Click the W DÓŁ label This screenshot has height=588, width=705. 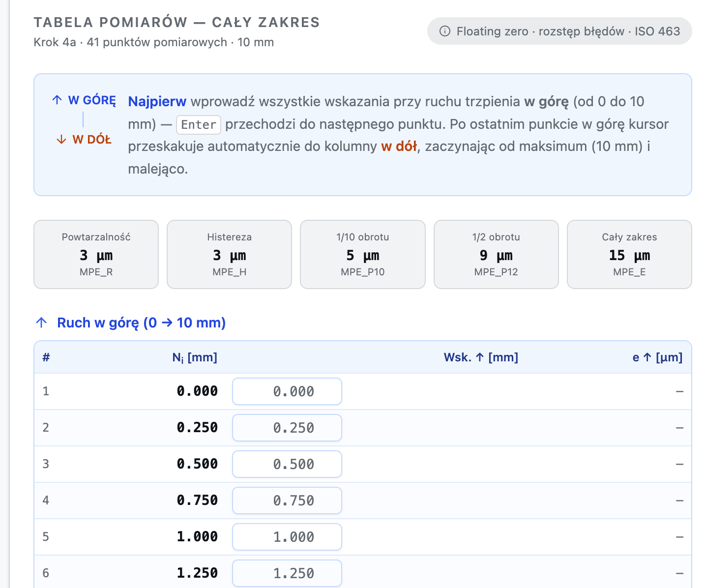click(92, 140)
